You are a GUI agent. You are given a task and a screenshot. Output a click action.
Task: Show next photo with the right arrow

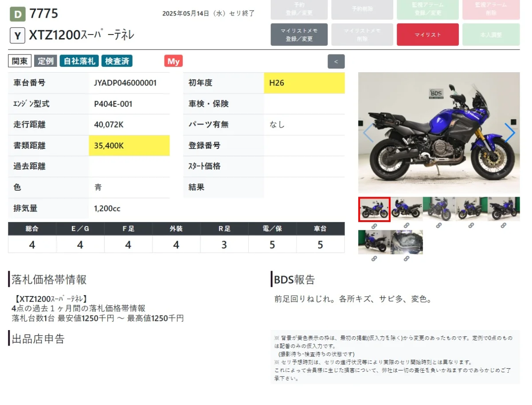tap(510, 132)
